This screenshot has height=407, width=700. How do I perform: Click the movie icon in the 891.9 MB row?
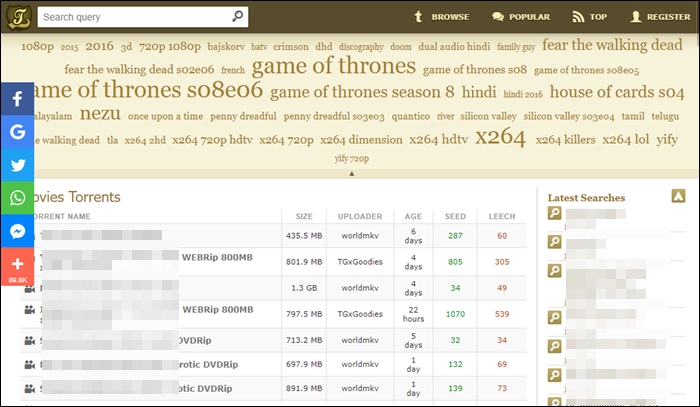(x=29, y=388)
